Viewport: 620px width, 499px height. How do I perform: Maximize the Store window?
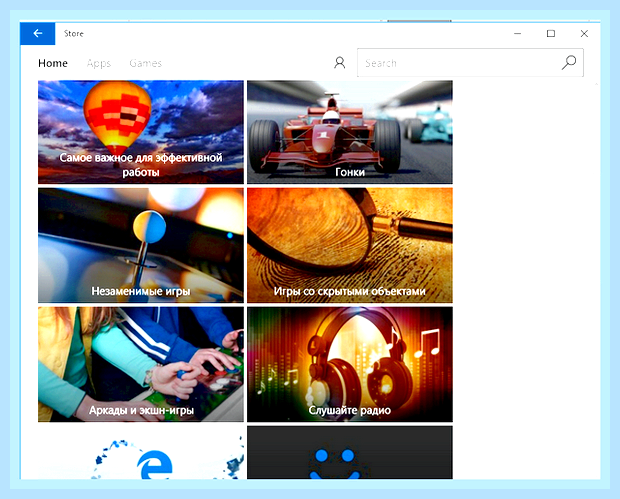(x=551, y=34)
